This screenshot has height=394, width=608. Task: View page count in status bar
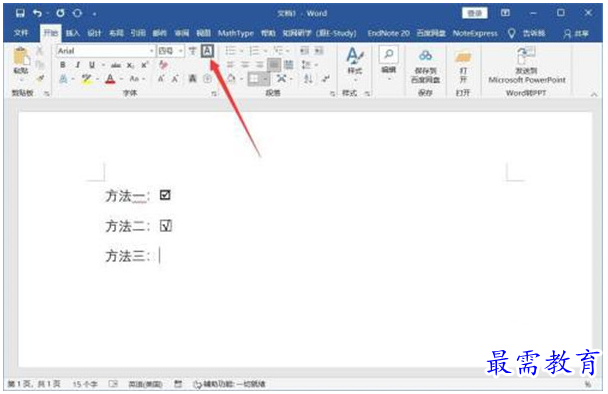point(34,384)
